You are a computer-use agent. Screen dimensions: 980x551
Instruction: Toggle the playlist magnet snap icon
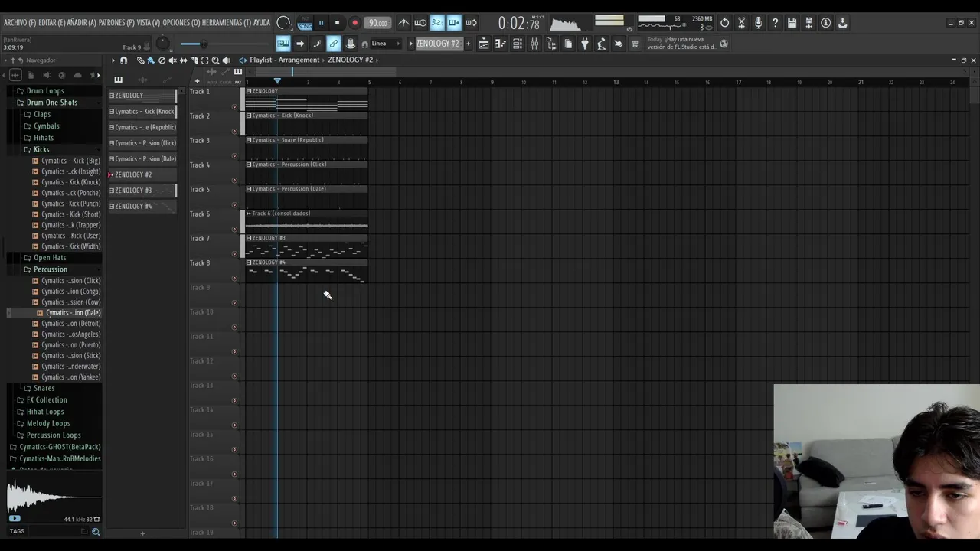[123, 60]
